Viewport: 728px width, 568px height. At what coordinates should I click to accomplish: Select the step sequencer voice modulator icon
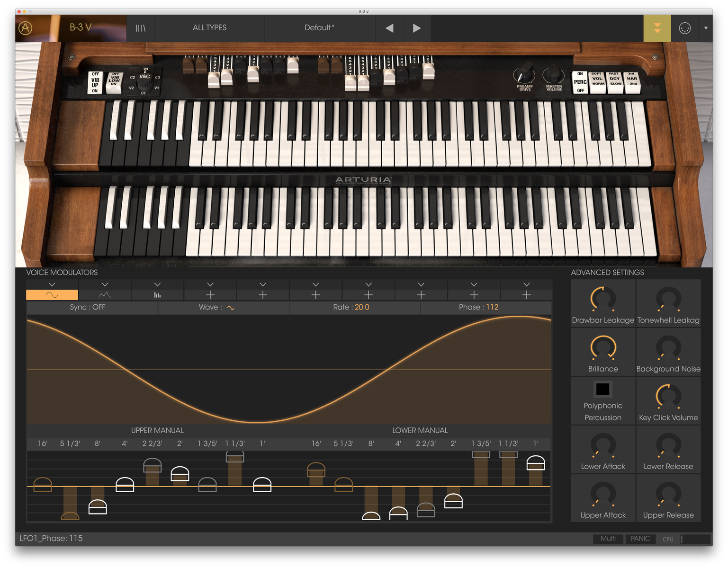pos(157,294)
